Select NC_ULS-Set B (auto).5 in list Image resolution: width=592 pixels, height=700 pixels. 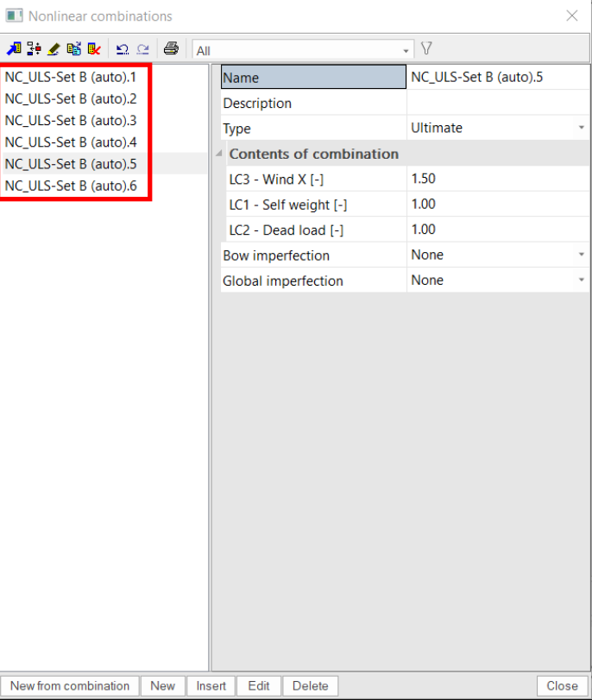coord(71,164)
